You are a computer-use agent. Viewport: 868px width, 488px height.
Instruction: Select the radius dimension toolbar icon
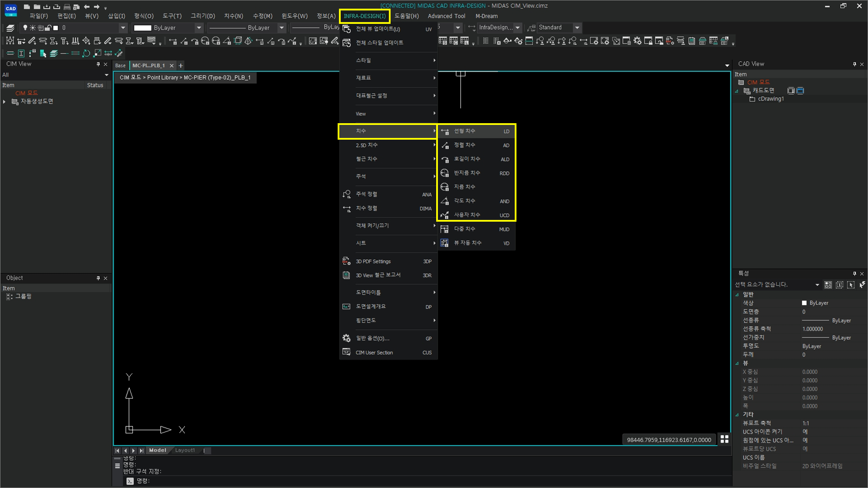tap(205, 41)
